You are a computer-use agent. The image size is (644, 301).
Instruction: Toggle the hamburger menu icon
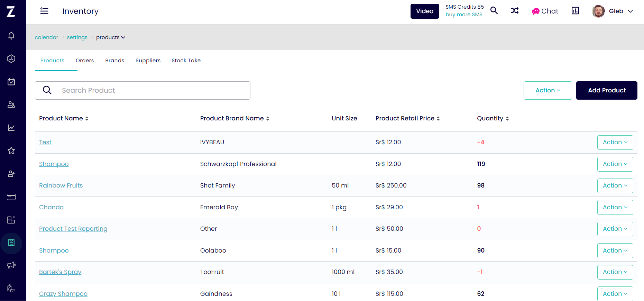[44, 11]
